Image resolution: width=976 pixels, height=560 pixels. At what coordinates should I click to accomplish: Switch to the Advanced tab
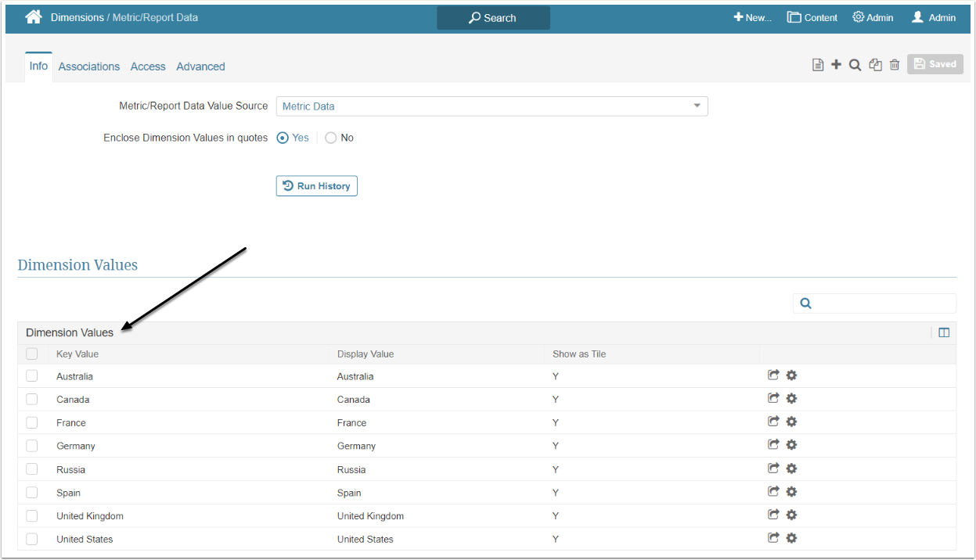click(200, 66)
